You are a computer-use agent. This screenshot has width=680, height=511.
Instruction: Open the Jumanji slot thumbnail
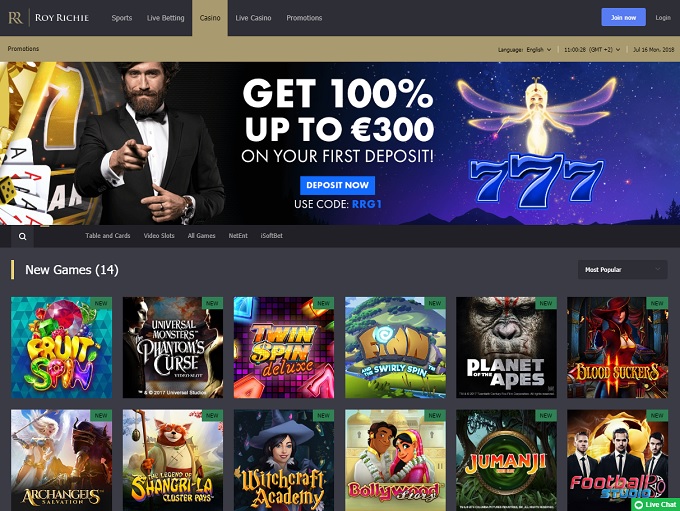tap(506, 460)
